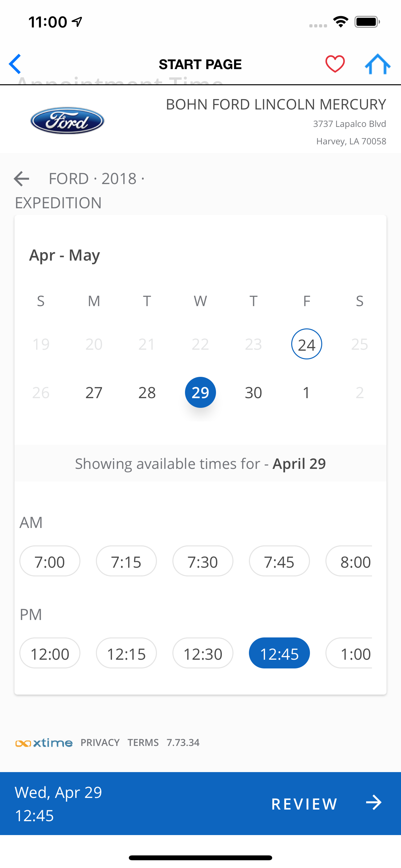401x868 pixels.
Task: Tap the blue back chevron icon
Action: [x=15, y=64]
